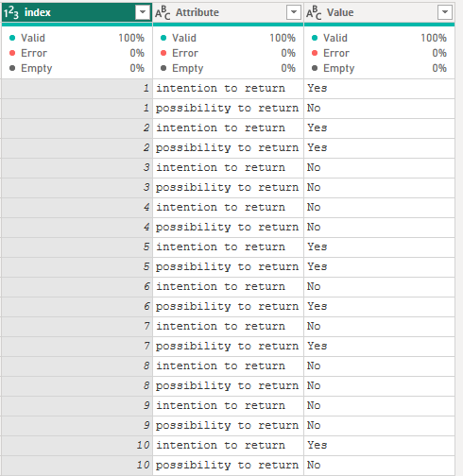Select Value cell for index 4 possibility to return

click(379, 228)
